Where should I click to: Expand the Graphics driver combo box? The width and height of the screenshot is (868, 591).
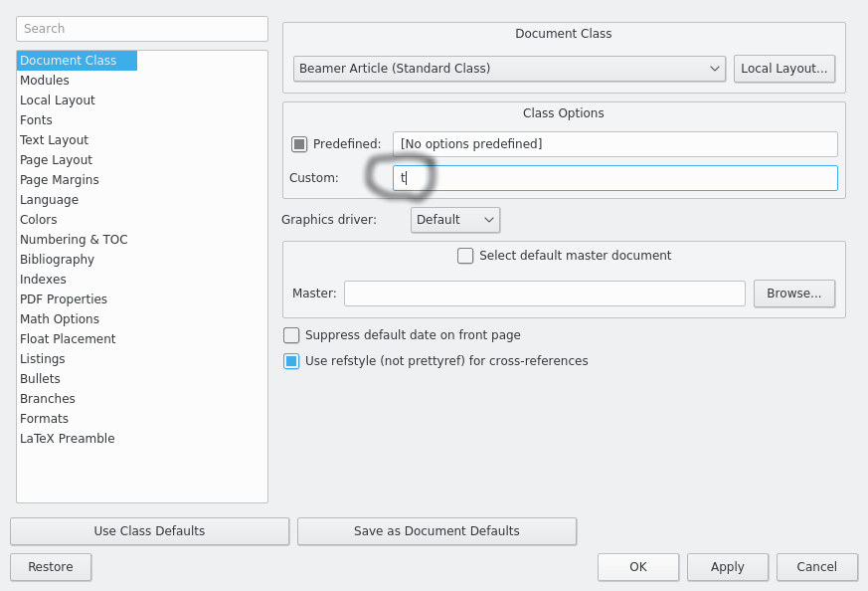point(454,220)
